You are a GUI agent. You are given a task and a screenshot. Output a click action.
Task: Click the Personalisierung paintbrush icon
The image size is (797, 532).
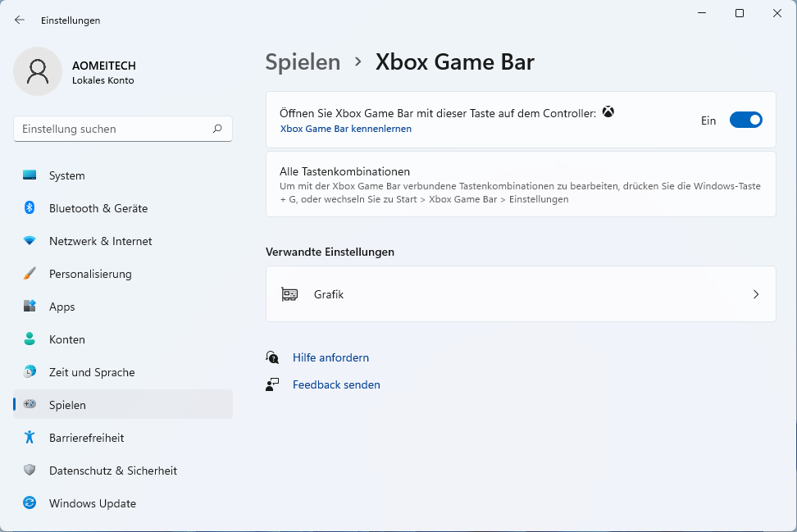[x=30, y=274]
